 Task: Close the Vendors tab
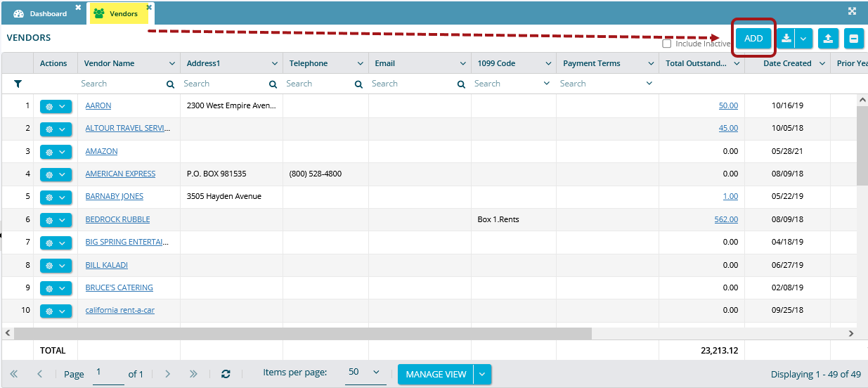click(149, 7)
